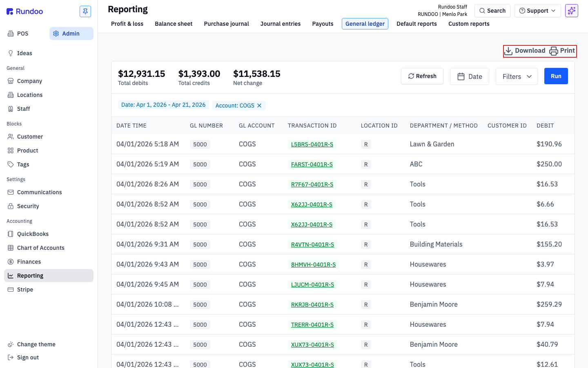Open Chart of Accounts
588x368 pixels.
coord(49,248)
